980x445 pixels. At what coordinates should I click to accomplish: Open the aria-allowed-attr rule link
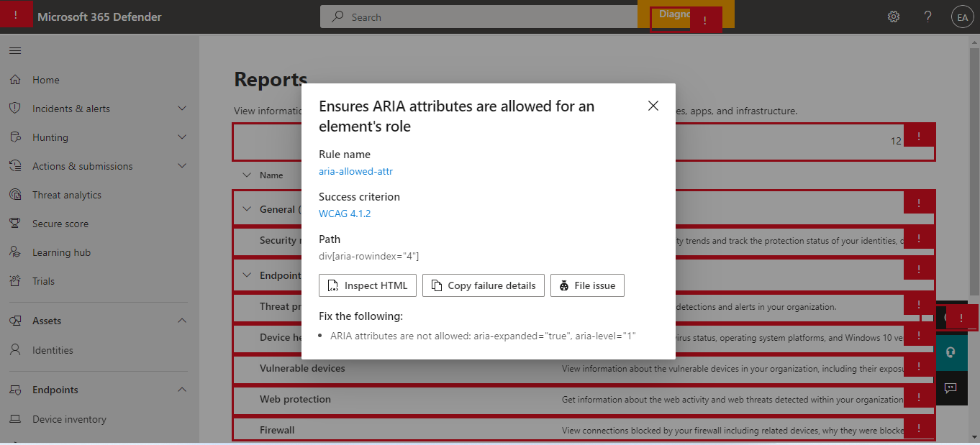tap(355, 171)
